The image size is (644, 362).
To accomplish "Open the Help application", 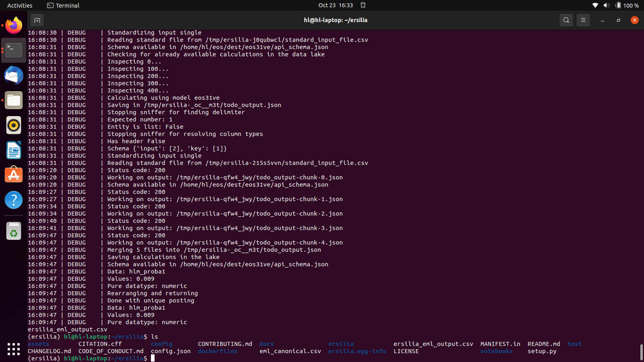I will pos(13,200).
